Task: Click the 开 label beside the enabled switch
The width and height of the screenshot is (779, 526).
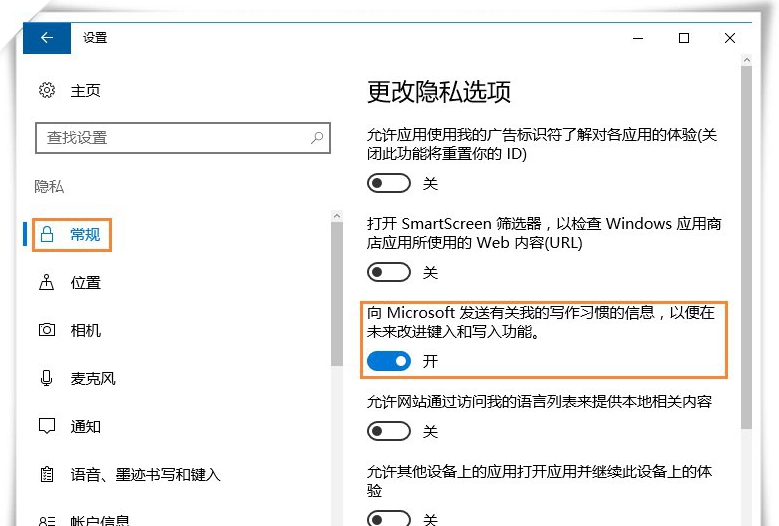Action: click(430, 361)
